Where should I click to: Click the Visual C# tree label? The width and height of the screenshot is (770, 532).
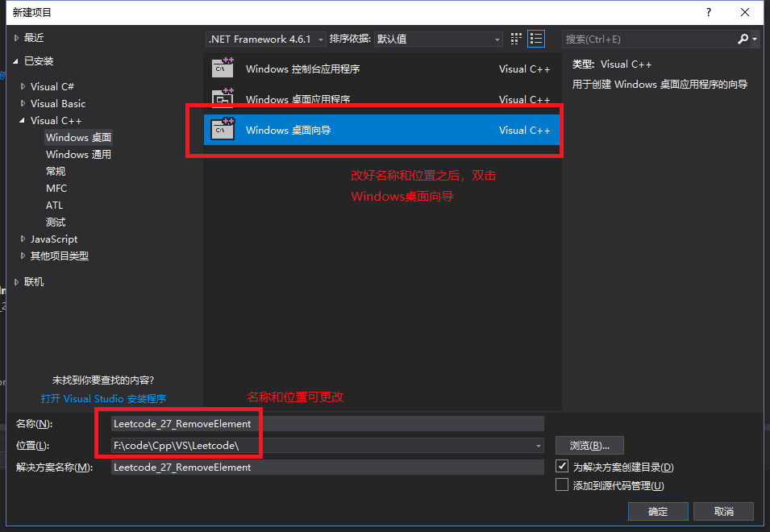pos(52,86)
